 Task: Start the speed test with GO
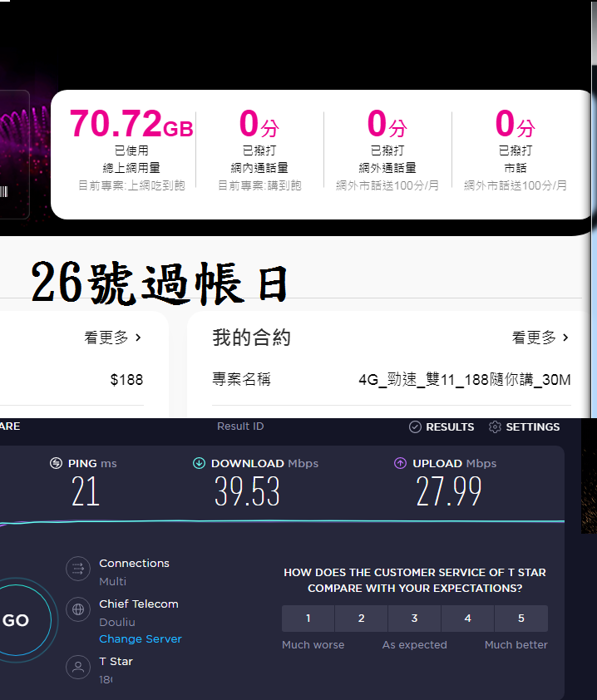coord(17,620)
